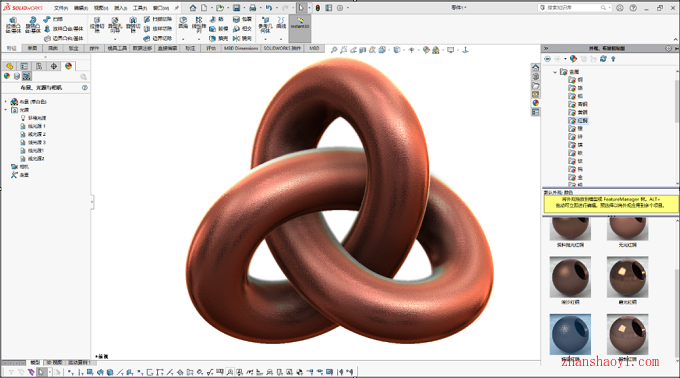Viewport: 680px width, 378px height.
Task: Open dropdown arrow next to Save icon
Action: click(x=244, y=8)
